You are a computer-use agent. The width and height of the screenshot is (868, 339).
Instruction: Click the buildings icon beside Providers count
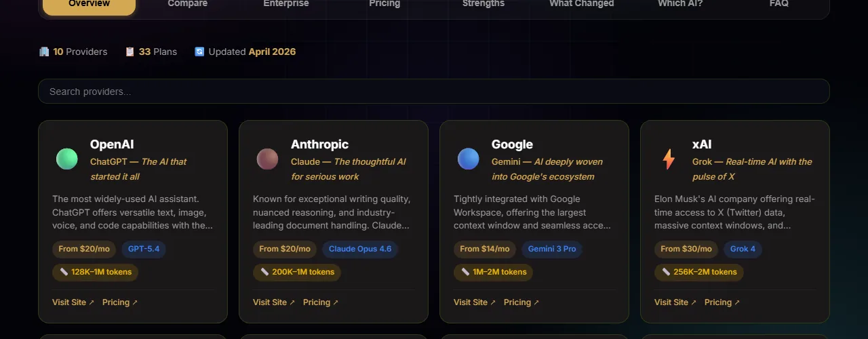(44, 52)
